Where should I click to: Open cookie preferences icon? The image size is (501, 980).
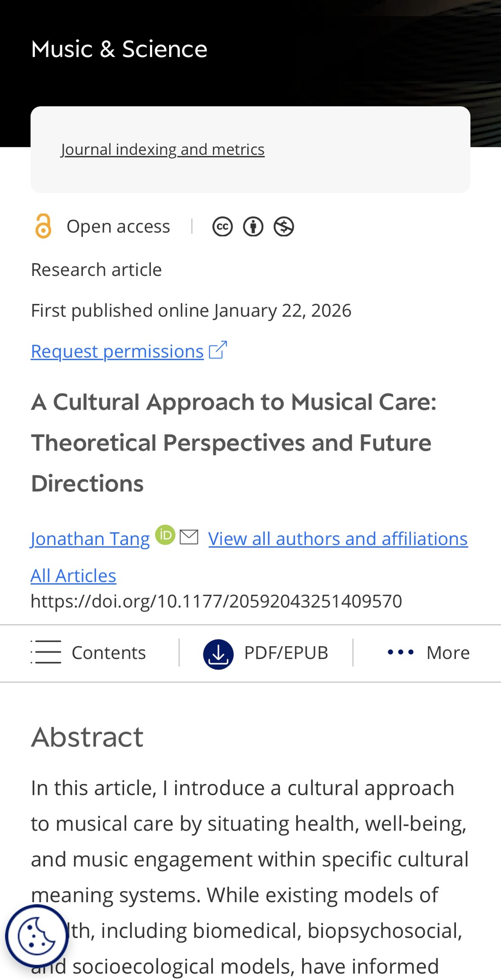click(37, 936)
